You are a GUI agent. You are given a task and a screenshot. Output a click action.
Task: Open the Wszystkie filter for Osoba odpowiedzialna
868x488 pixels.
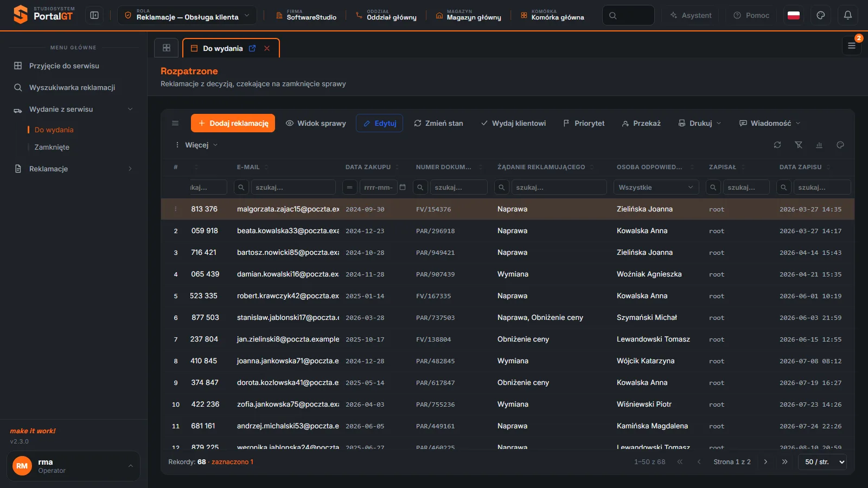pos(656,187)
